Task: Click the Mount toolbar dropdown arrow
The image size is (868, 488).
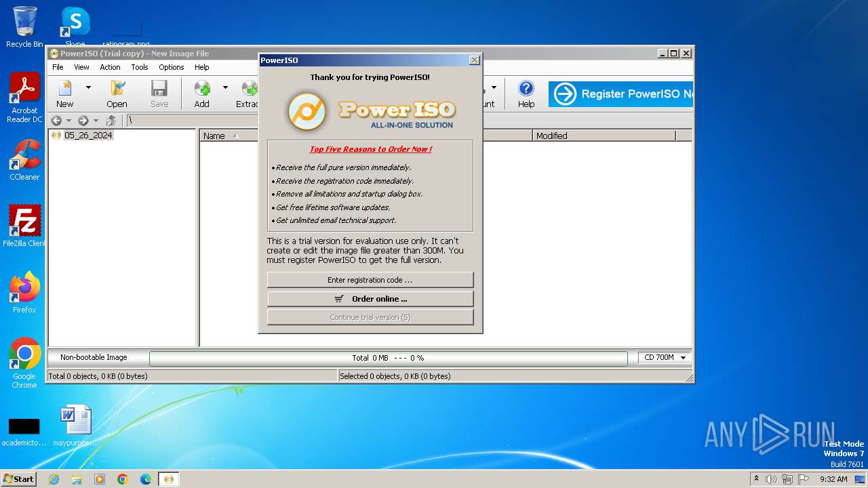Action: coord(494,87)
